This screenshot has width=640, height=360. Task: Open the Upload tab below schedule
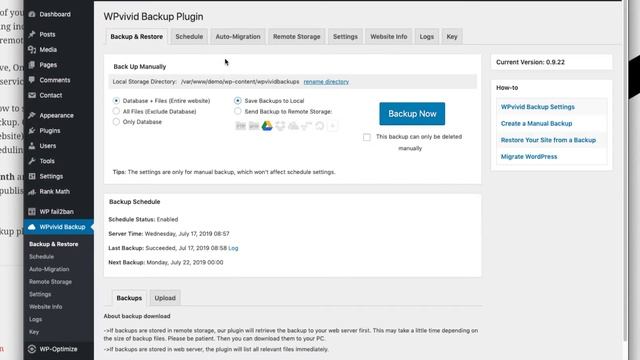pos(165,298)
